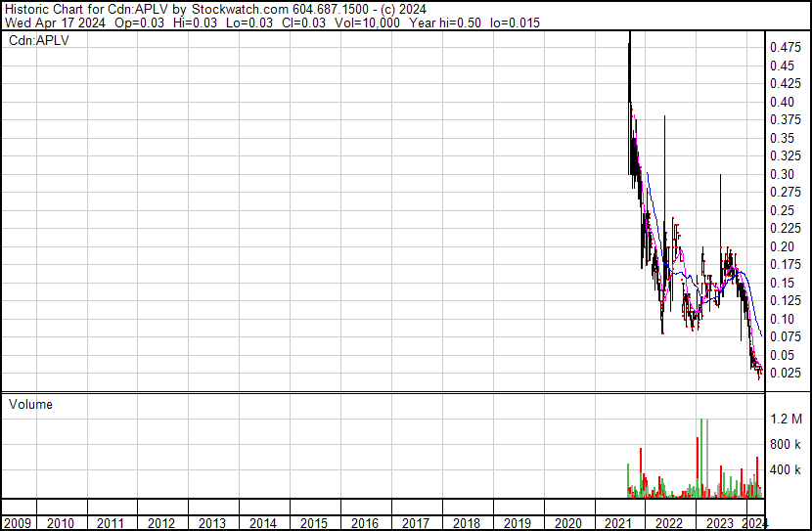Select the 2018 year marker on timeline
This screenshot has height=531, width=812.
[467, 523]
